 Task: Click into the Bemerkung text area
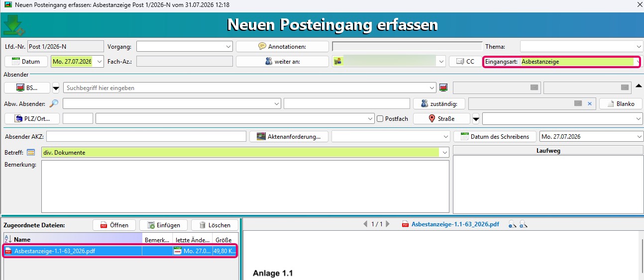pyautogui.click(x=245, y=187)
